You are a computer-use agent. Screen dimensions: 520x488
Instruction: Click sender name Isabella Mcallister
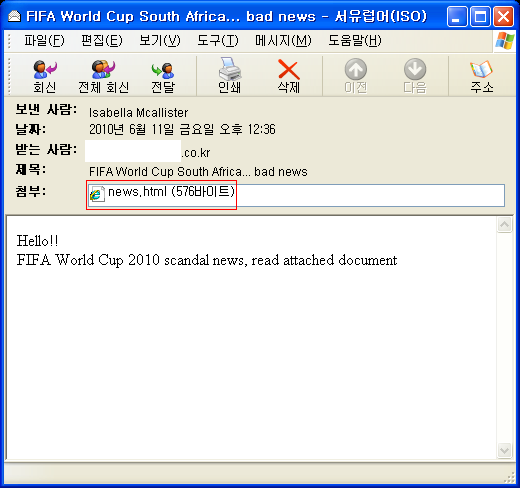pyautogui.click(x=138, y=113)
